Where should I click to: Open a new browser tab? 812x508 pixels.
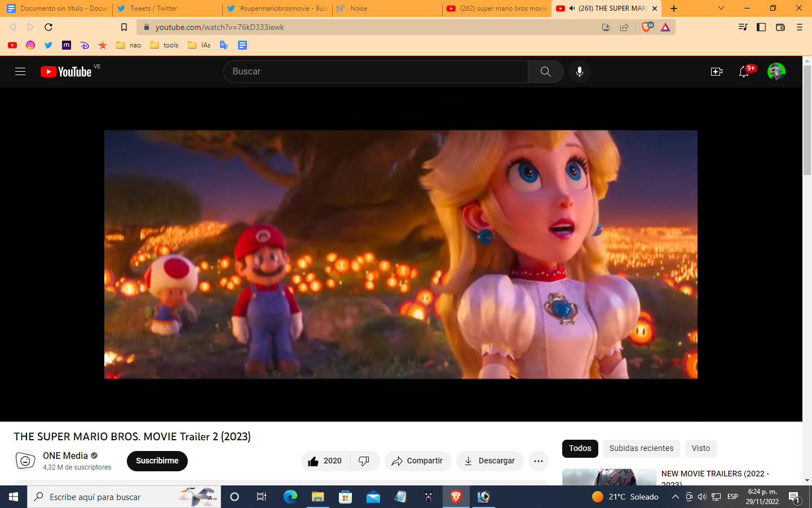click(674, 8)
